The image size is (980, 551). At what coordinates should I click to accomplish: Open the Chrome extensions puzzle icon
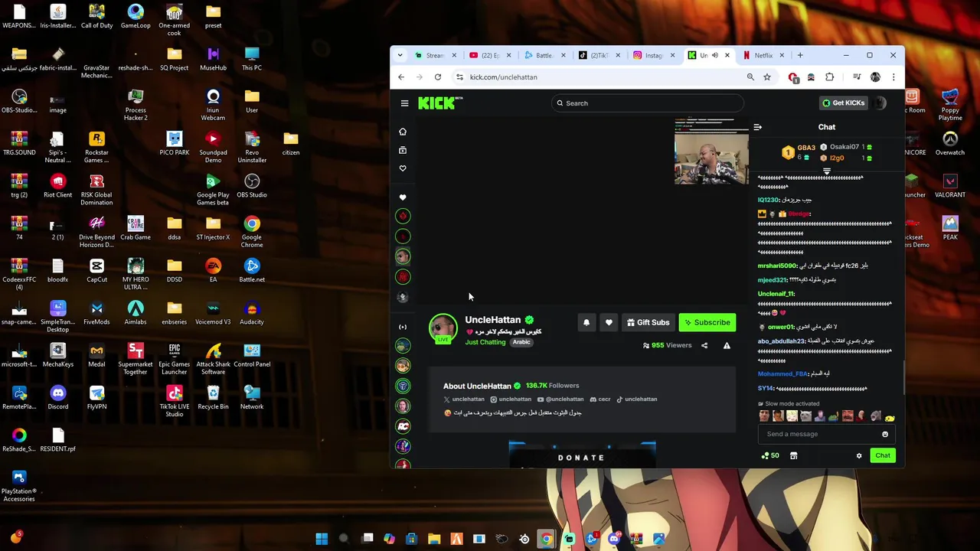point(830,77)
